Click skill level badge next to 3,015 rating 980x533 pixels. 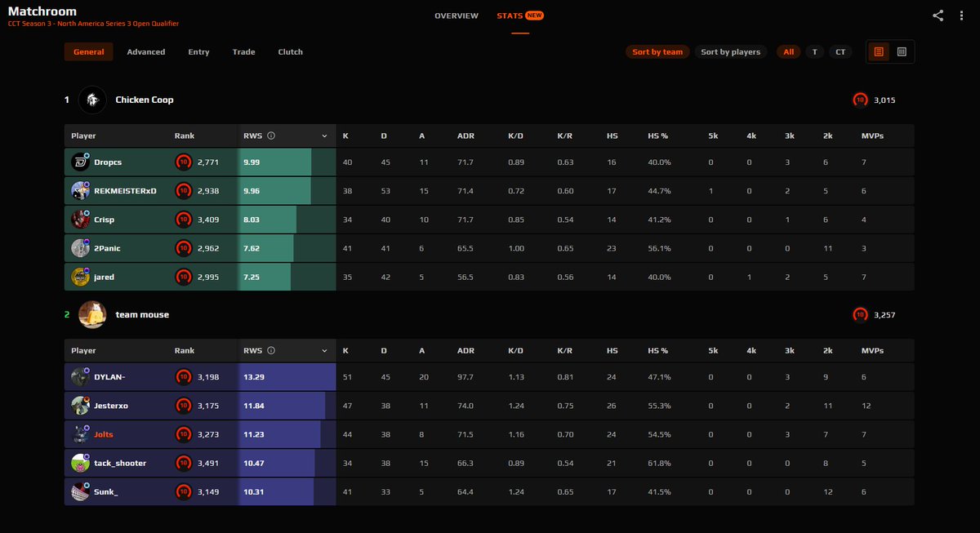860,100
